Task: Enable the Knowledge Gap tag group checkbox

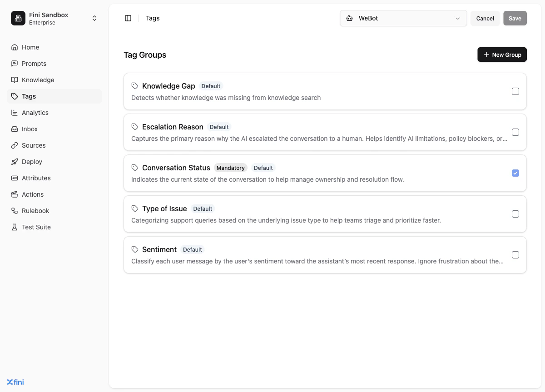Action: (515, 91)
